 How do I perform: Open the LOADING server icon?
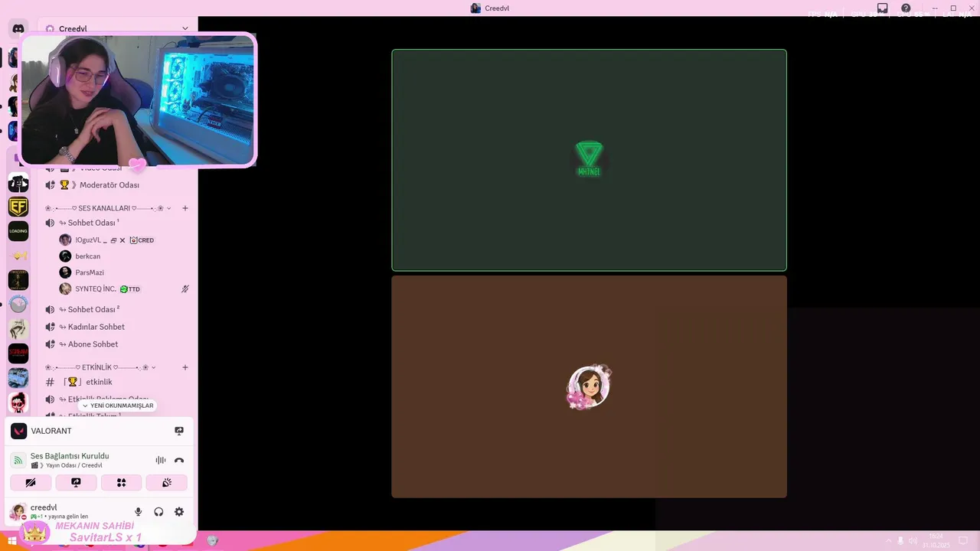point(18,231)
